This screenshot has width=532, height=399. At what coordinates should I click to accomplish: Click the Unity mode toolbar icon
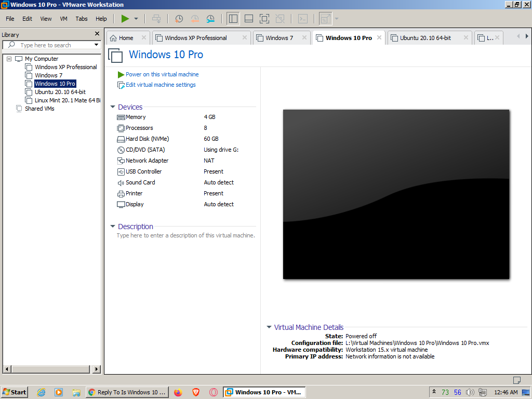[x=280, y=19]
